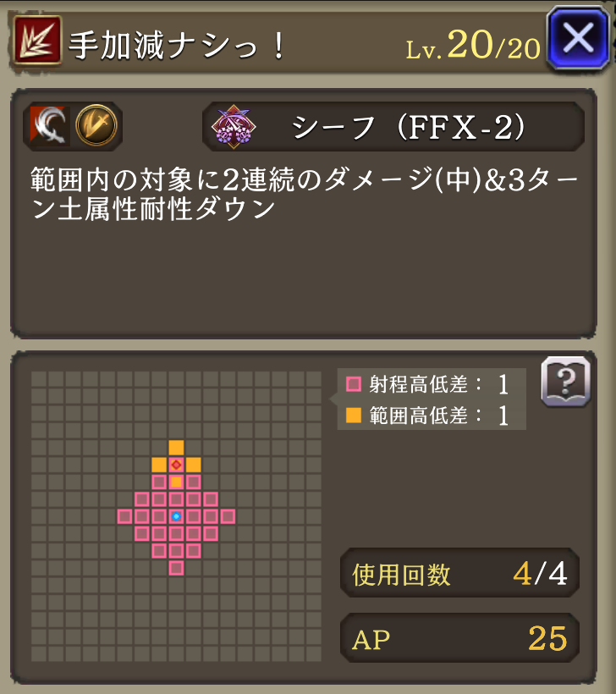Open the range help book icon
The width and height of the screenshot is (616, 694).
coord(565,381)
